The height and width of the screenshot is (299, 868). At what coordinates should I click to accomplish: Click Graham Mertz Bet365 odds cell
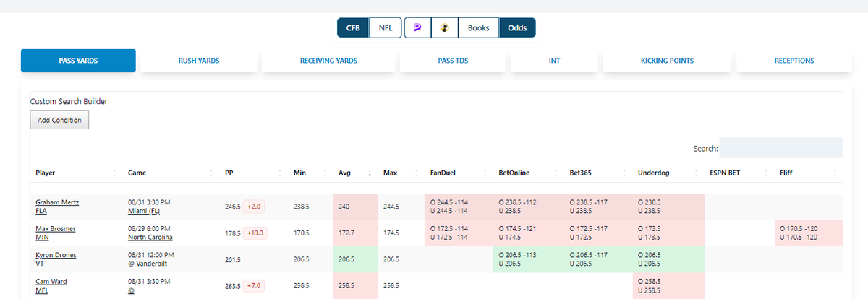tap(598, 207)
